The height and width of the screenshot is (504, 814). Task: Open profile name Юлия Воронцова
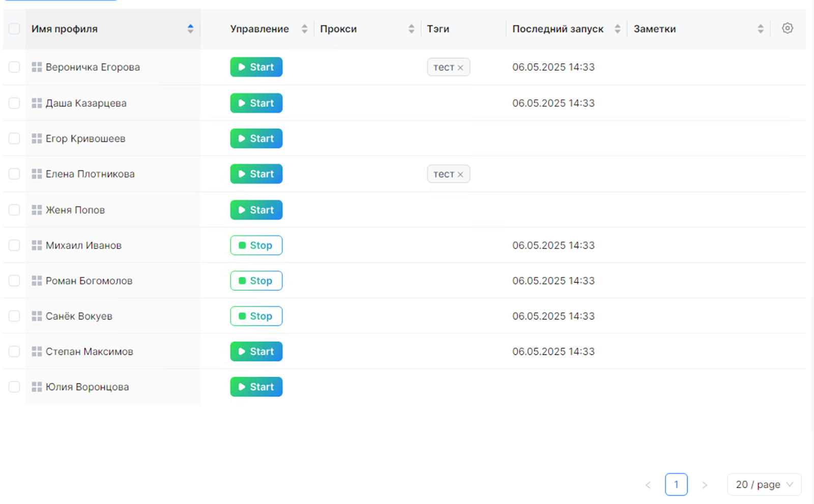(87, 387)
